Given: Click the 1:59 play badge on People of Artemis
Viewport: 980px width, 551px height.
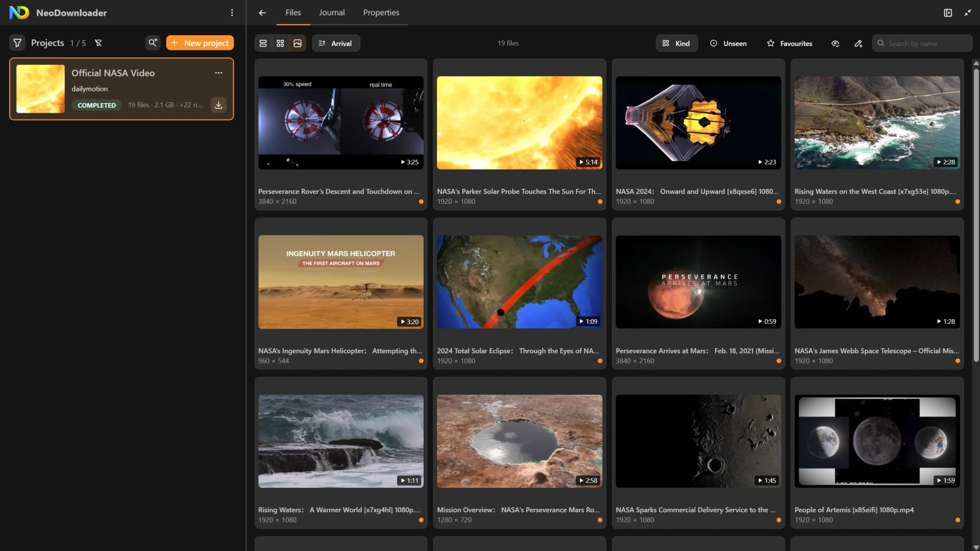Looking at the screenshot, I should coord(945,481).
